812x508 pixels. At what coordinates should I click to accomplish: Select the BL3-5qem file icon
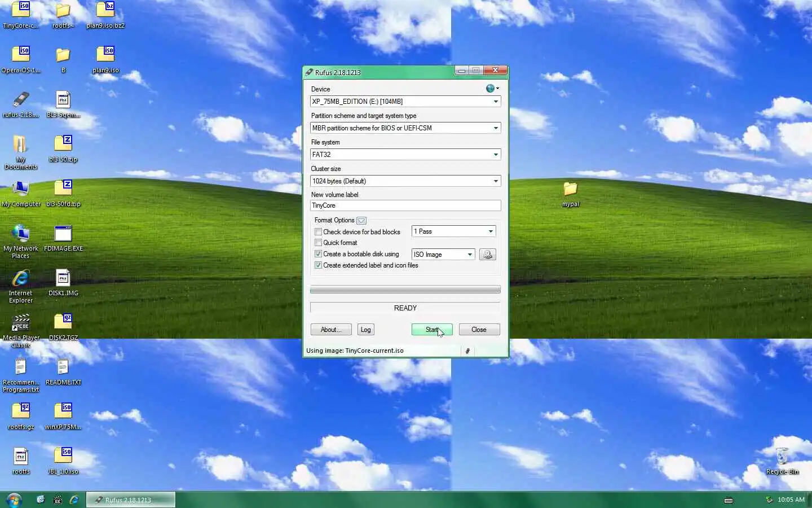tap(63, 104)
